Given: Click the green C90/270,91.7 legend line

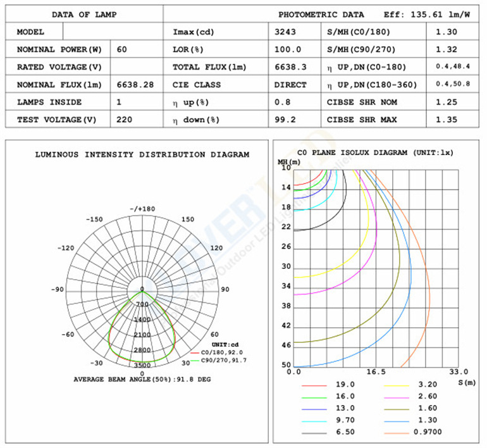Looking at the screenshot, I should click(194, 361).
